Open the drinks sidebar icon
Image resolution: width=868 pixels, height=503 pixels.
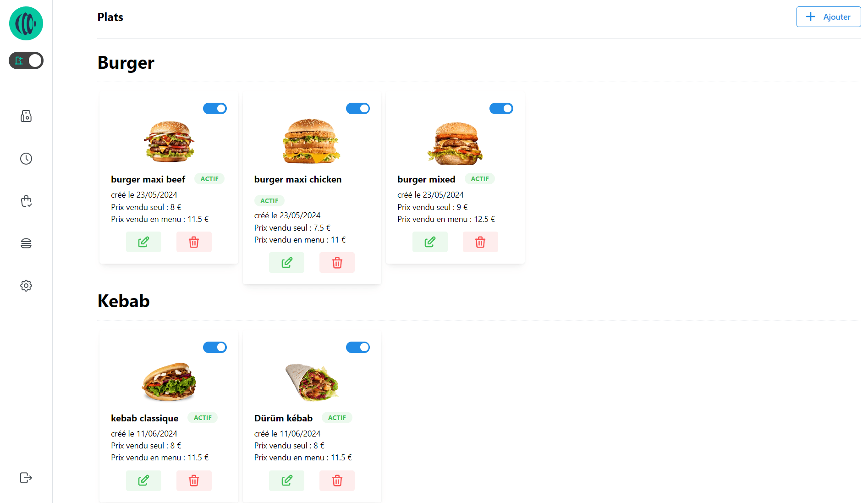(26, 116)
